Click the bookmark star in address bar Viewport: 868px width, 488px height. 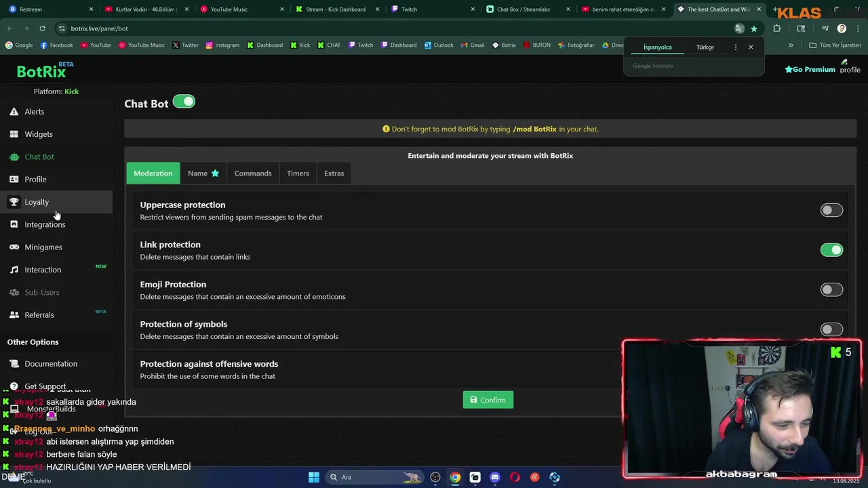point(753,28)
